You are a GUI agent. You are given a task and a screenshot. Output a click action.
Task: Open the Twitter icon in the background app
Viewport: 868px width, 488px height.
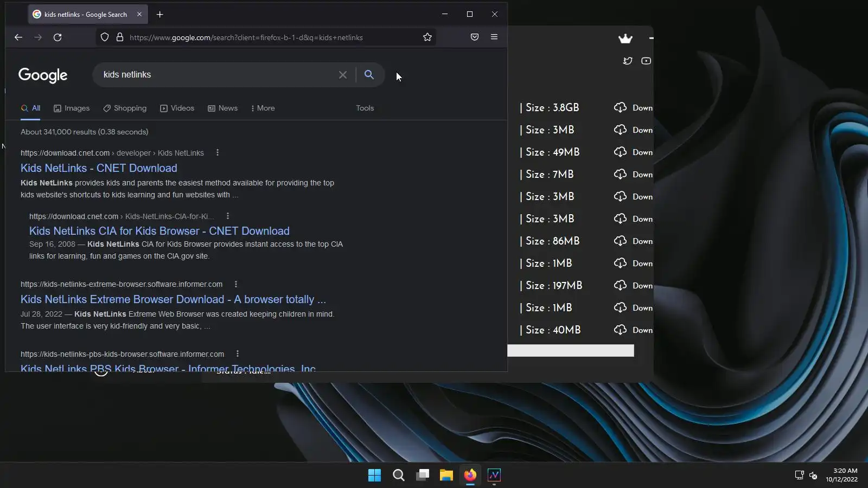[628, 61]
